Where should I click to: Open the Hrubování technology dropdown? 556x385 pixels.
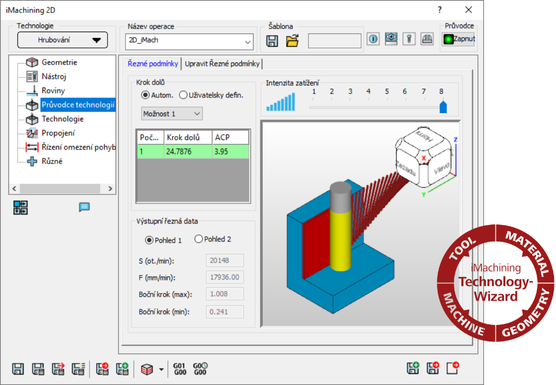(x=62, y=40)
